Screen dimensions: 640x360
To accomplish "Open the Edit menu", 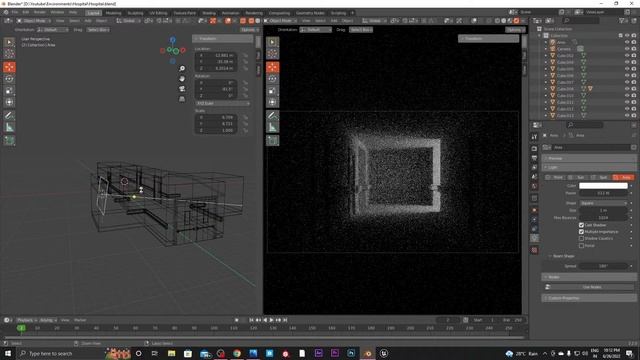I will (x=26, y=13).
